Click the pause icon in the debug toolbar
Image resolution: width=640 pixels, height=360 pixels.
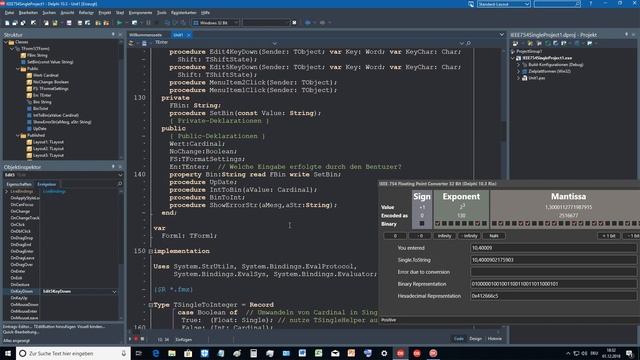pyautogui.click(x=148, y=23)
